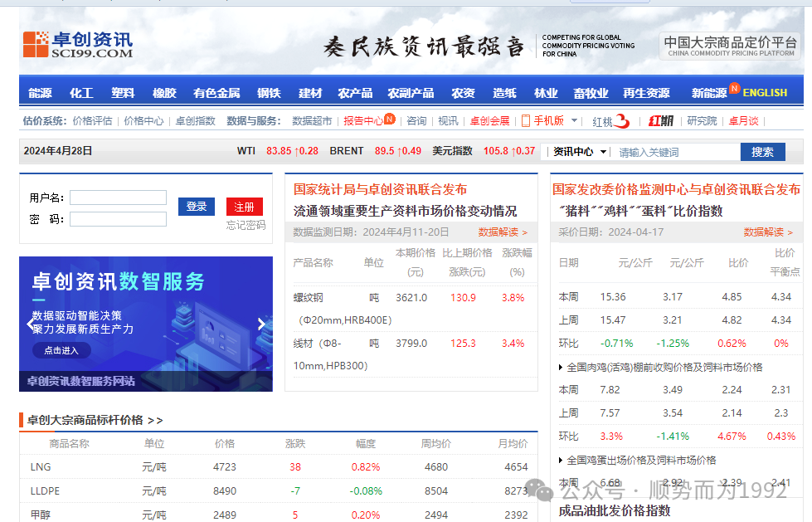This screenshot has height=522, width=812.
Task: Click the 点击进入 button on banner
Action: [x=61, y=350]
